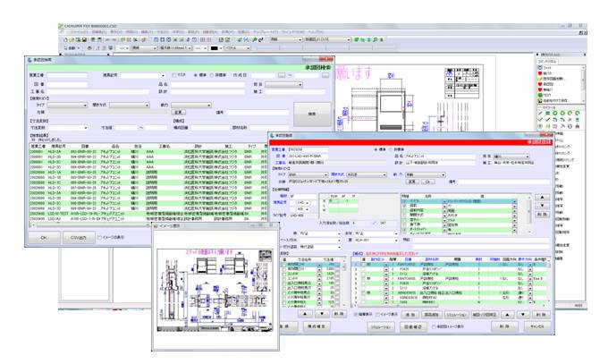Click the add button below parts table

410,314
